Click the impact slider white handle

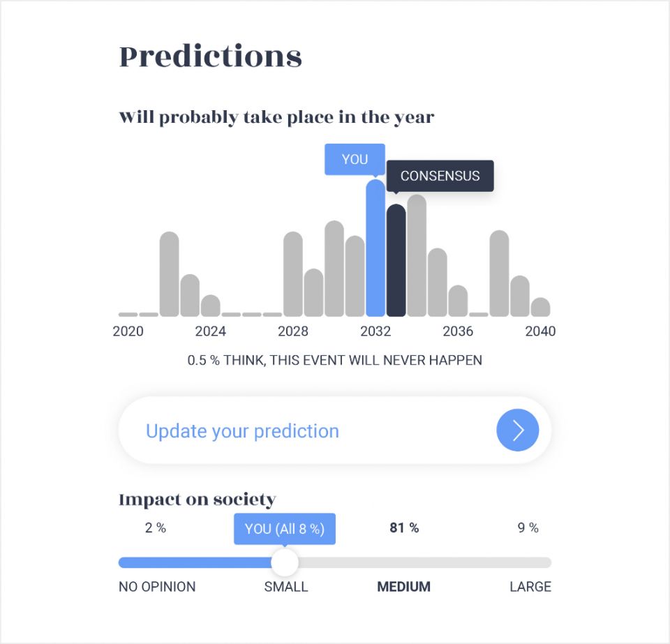pos(284,562)
